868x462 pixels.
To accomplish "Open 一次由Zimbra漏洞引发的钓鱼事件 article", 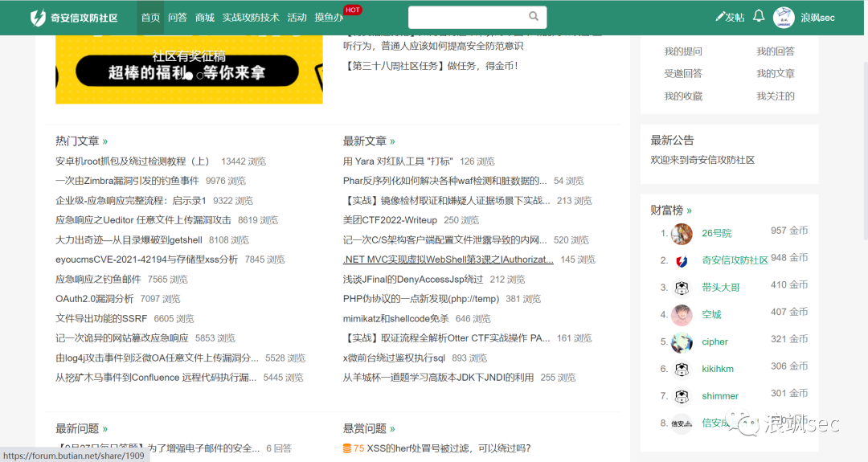I will tap(127, 181).
